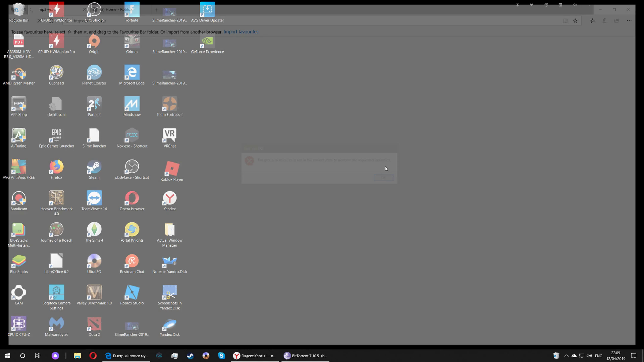Select the Roblox Player desktop icon
The image size is (644, 362).
pos(172,171)
